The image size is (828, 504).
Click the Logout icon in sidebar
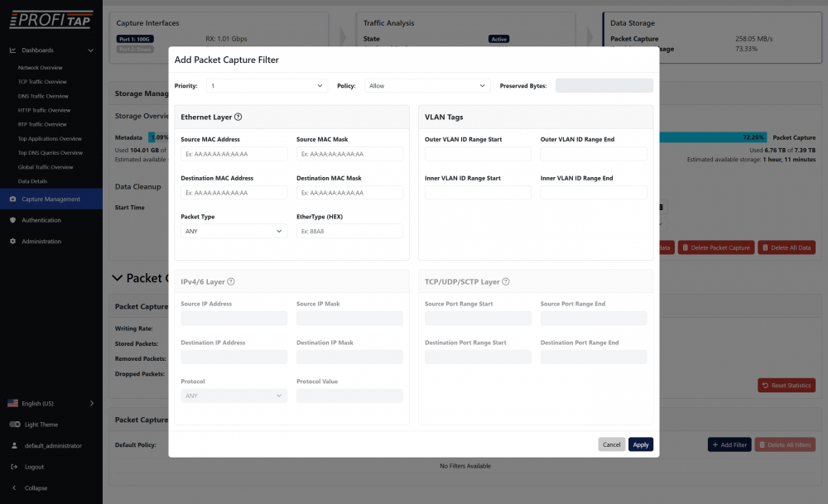tap(13, 467)
